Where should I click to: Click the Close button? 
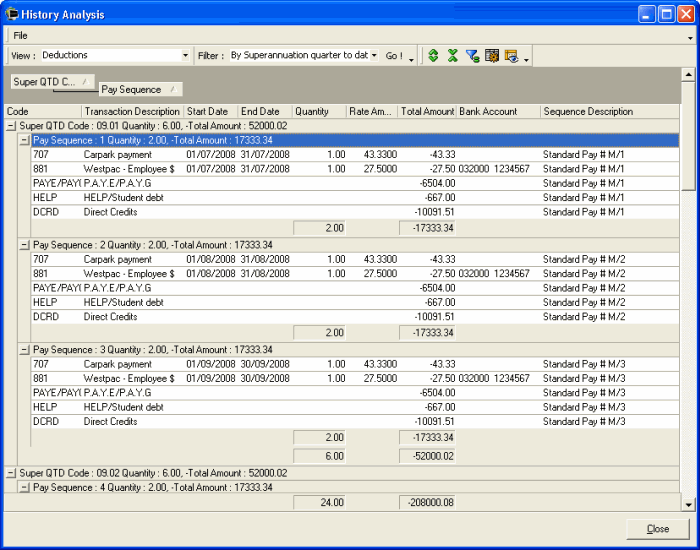tap(658, 528)
